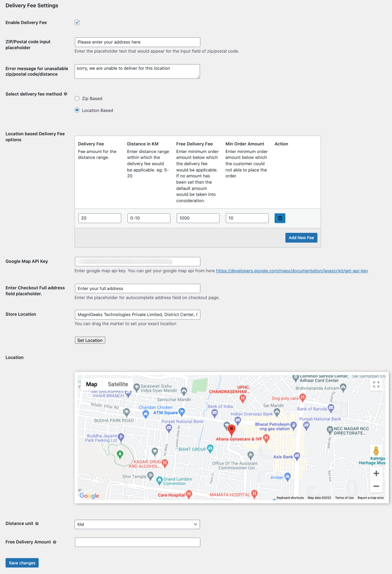Switch the map to Map view
The image size is (392, 574).
click(92, 384)
